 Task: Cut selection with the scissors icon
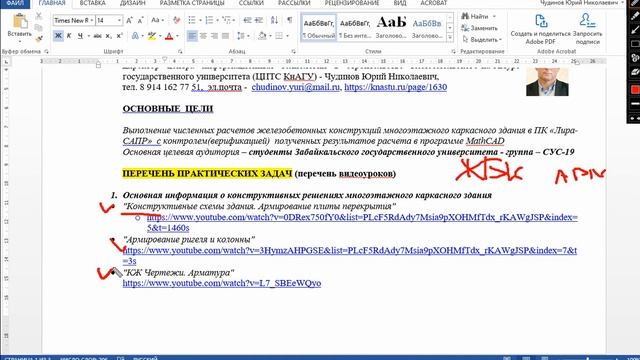[39, 16]
